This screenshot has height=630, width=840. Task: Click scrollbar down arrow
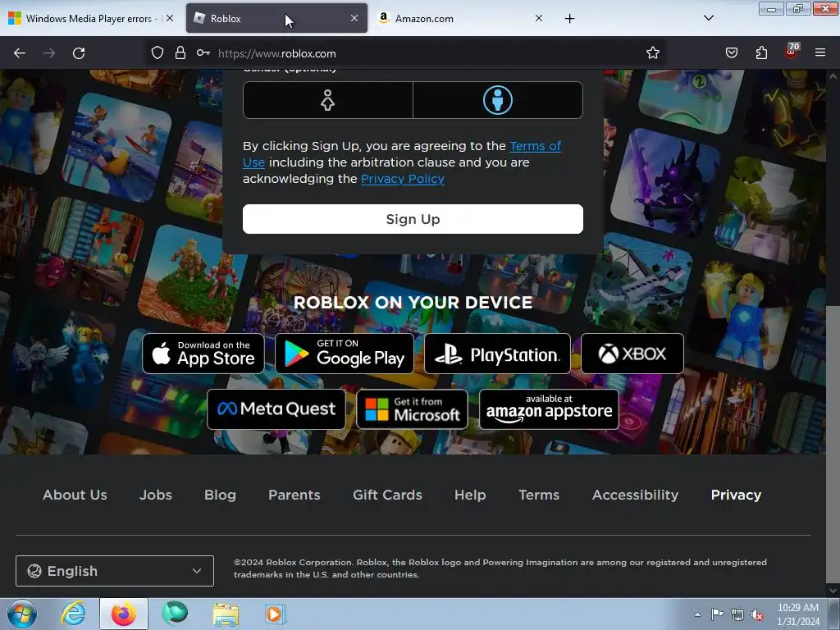click(x=833, y=590)
